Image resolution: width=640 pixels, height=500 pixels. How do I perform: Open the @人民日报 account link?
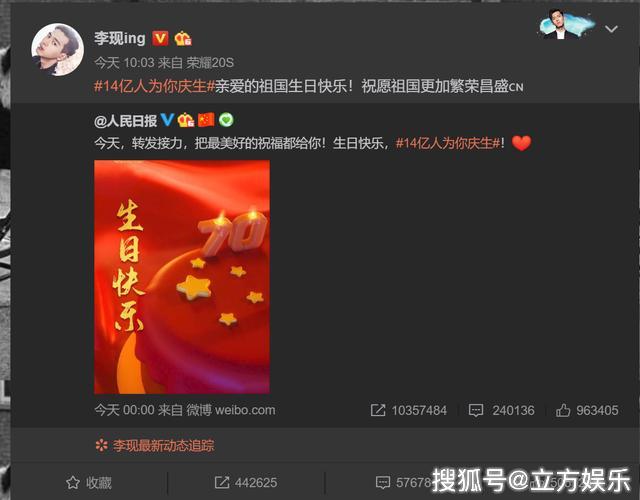point(125,120)
